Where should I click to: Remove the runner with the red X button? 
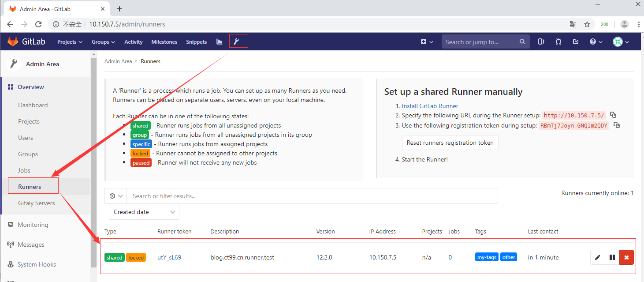[626, 257]
